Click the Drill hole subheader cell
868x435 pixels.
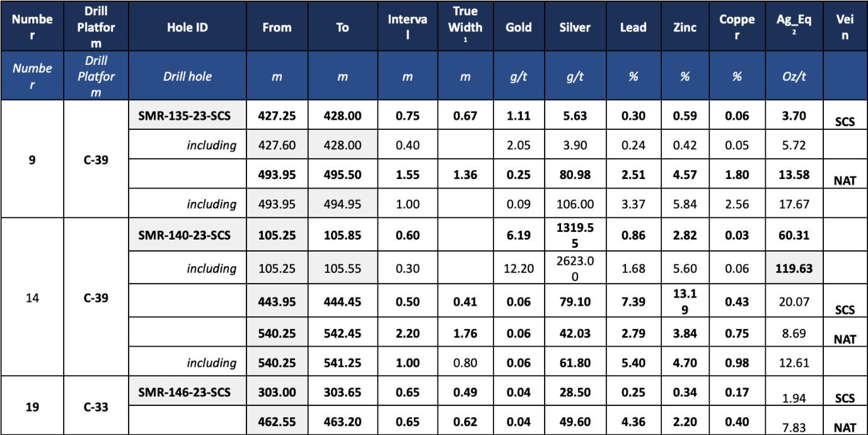(187, 76)
